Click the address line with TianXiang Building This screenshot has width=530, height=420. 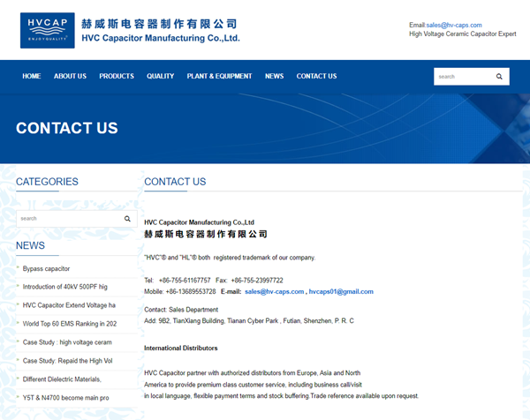(x=249, y=321)
